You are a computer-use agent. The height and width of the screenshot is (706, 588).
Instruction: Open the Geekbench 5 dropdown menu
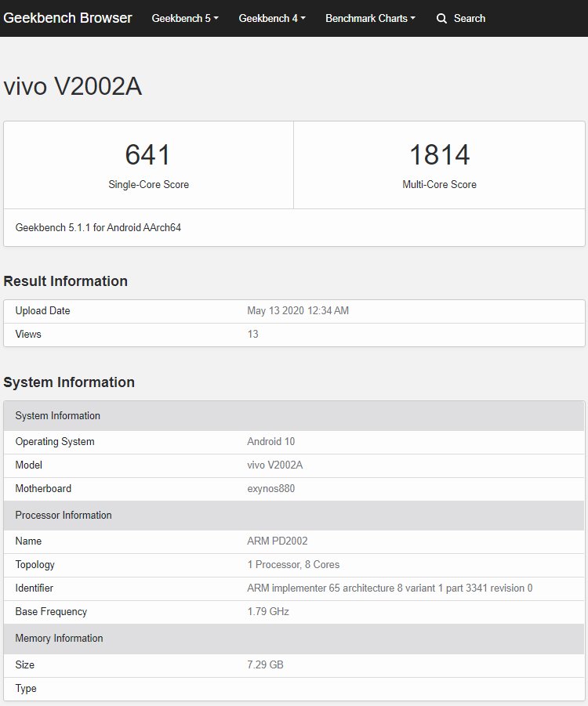pos(185,19)
